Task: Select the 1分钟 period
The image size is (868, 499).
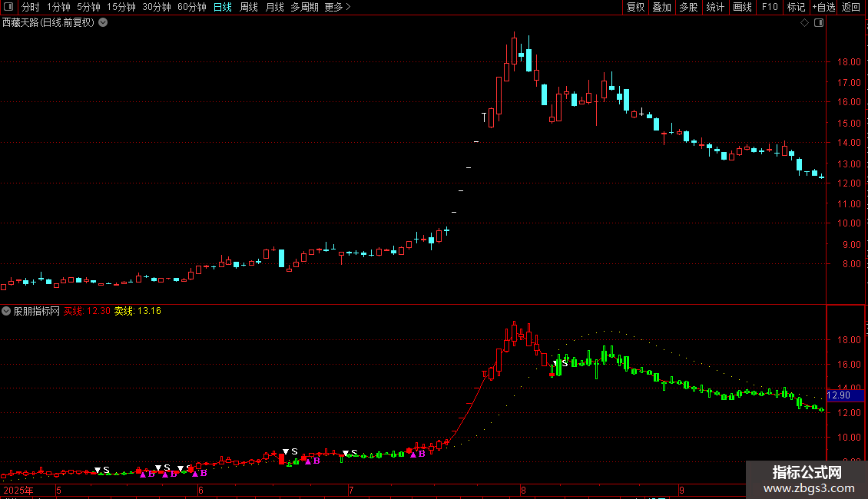Action: coord(58,7)
